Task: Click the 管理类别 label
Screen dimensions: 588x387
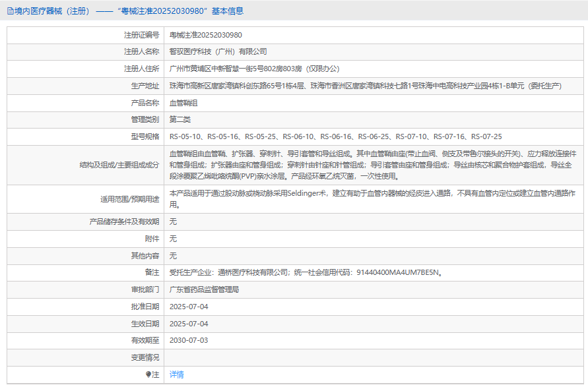Action: pyautogui.click(x=145, y=119)
